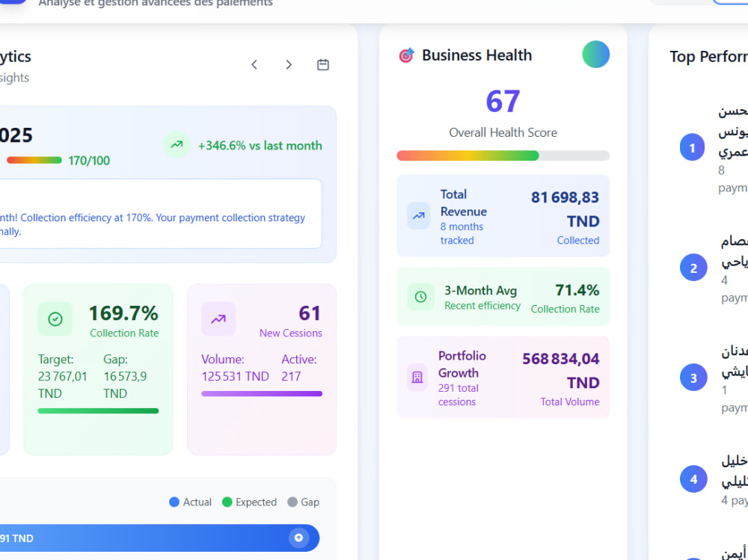
Task: Click the rank 3 performer badge
Action: [693, 378]
